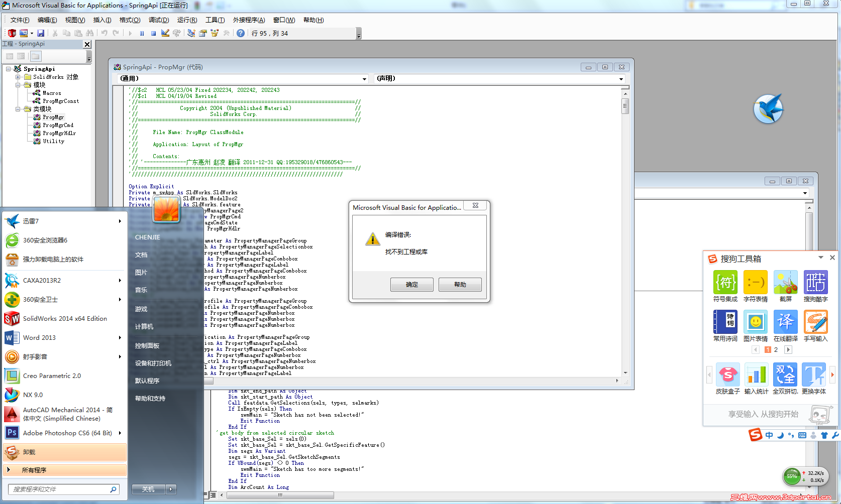Open the (通用) object dropdown in PropMgr window
Viewport: 841px width, 504px height.
click(365, 79)
